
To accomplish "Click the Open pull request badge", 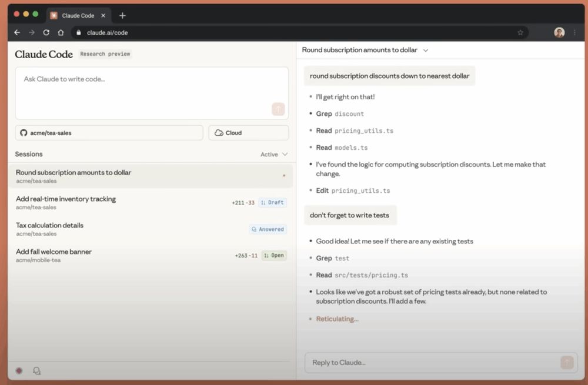I will (x=274, y=255).
